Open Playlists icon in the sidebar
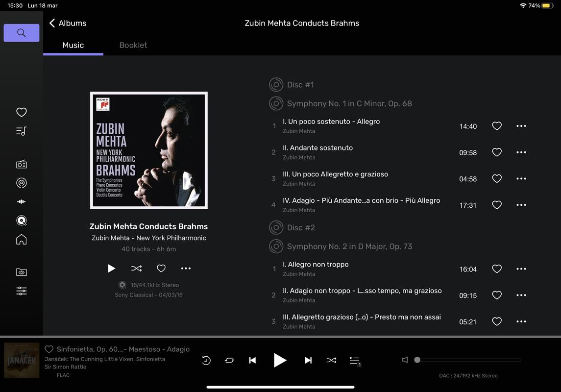561x392 pixels. (22, 131)
